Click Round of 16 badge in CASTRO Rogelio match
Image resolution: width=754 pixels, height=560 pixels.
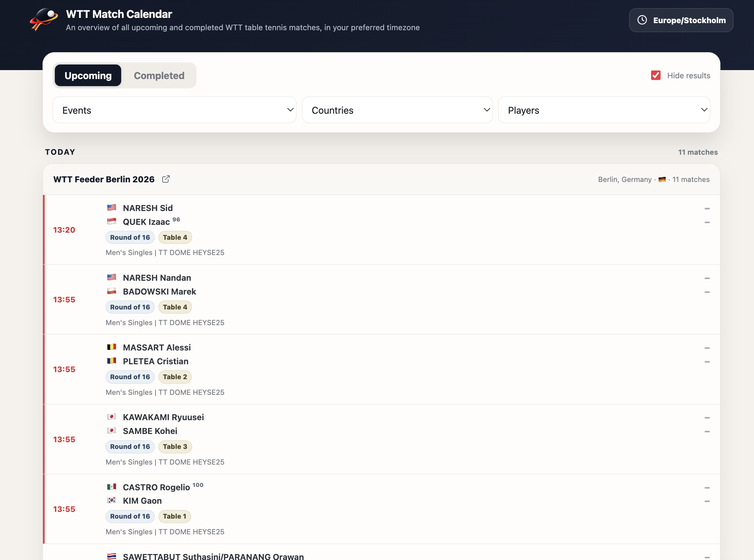coord(130,516)
